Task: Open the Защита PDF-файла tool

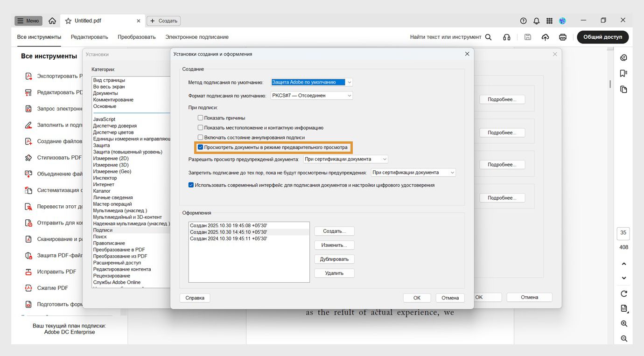Action: (53, 255)
